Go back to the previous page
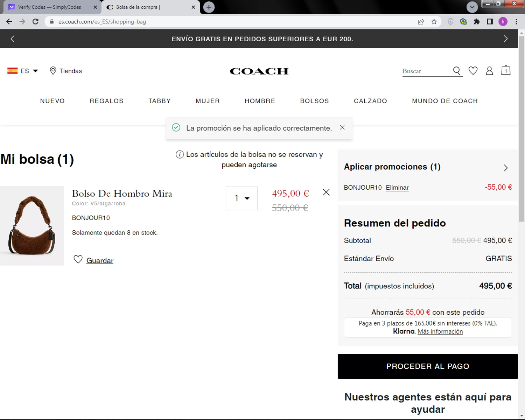 [x=9, y=22]
